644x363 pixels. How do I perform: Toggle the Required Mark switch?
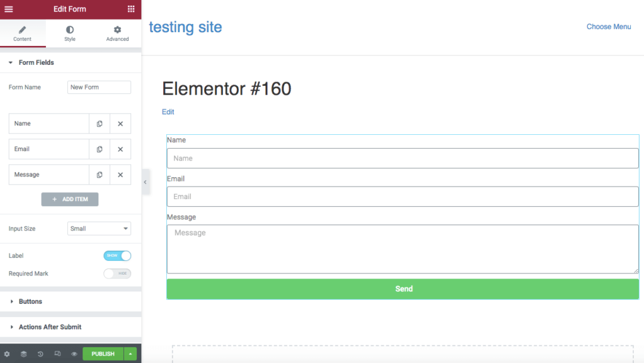(117, 274)
